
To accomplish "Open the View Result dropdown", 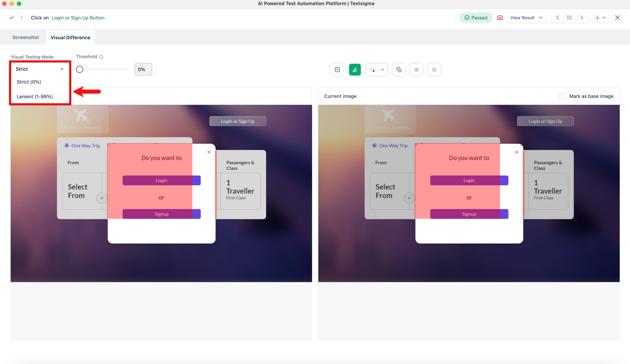I will click(x=527, y=17).
